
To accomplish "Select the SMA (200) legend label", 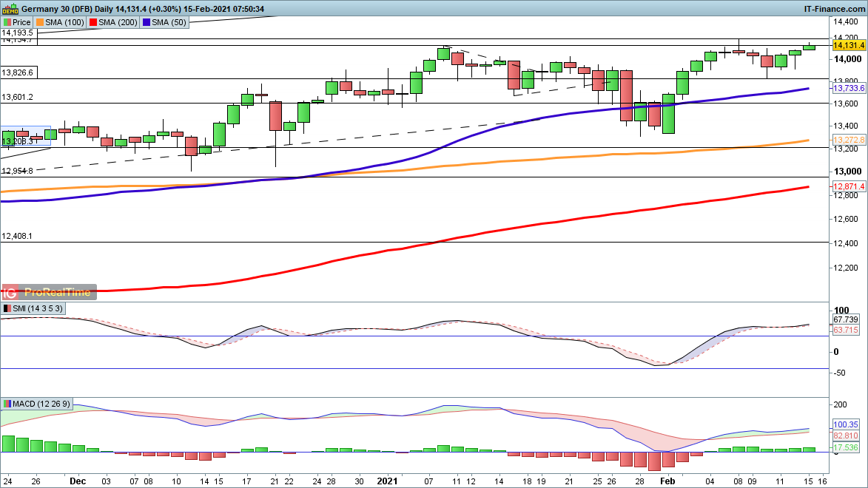I will (x=118, y=22).
